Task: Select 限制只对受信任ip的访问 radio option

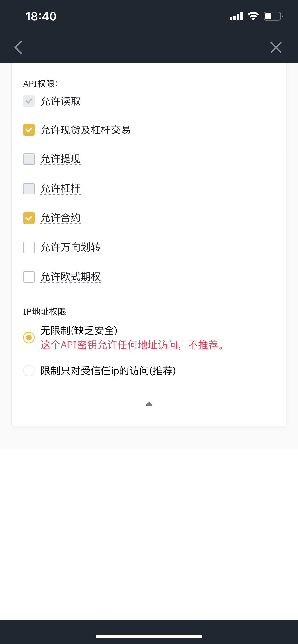Action: (x=29, y=370)
